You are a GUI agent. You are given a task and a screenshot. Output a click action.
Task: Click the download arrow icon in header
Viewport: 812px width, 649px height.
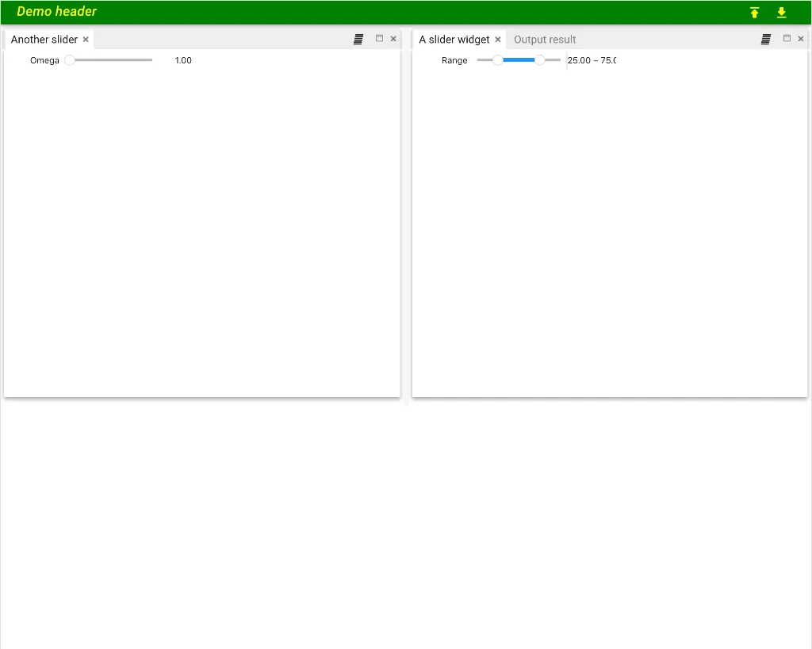point(781,13)
